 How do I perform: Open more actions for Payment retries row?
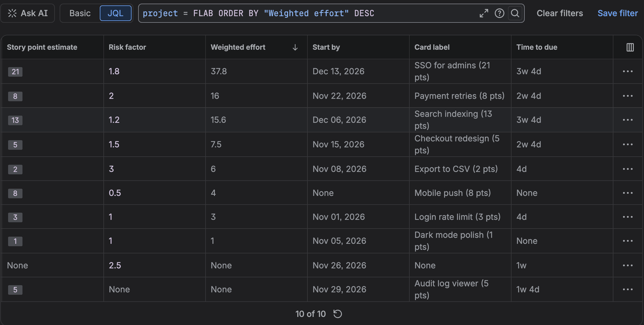tap(628, 96)
